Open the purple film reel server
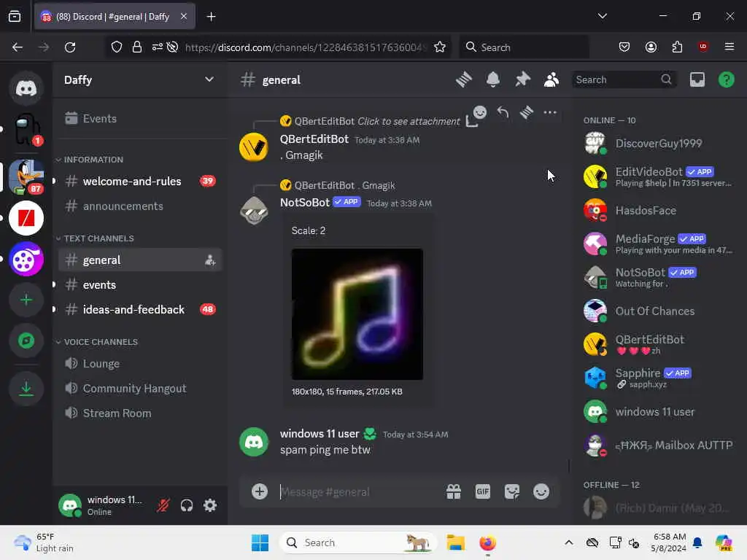The image size is (747, 560). click(x=26, y=259)
